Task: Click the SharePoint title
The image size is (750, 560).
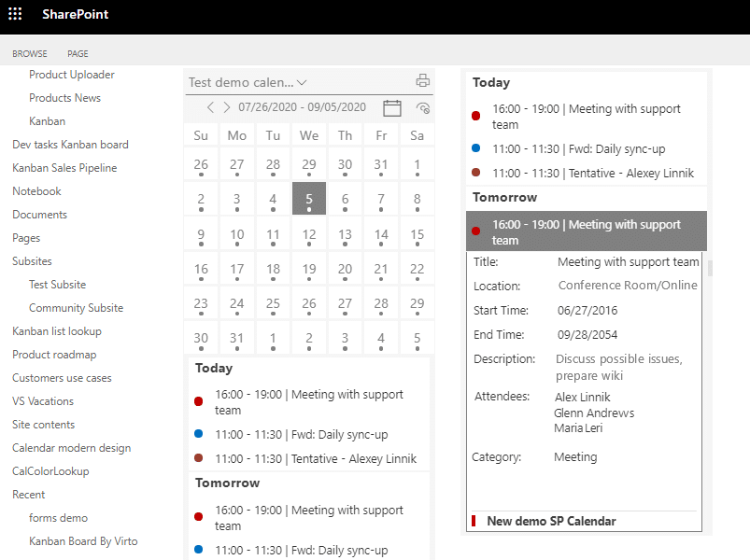Action: tap(75, 14)
